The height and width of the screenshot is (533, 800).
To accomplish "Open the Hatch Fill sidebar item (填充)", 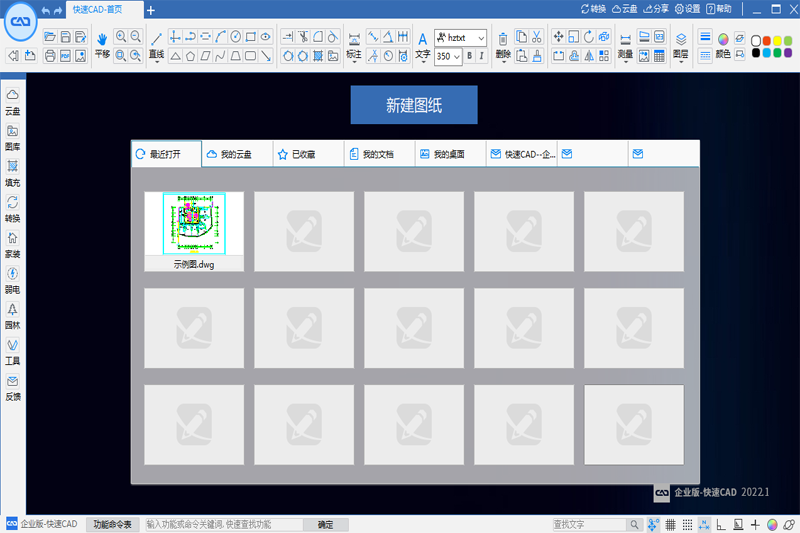I will pos(13,173).
